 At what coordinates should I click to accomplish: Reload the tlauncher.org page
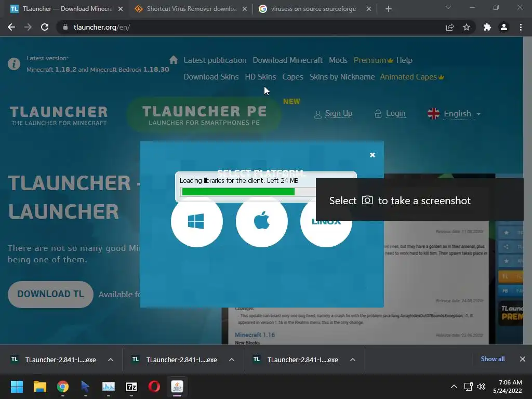(45, 27)
